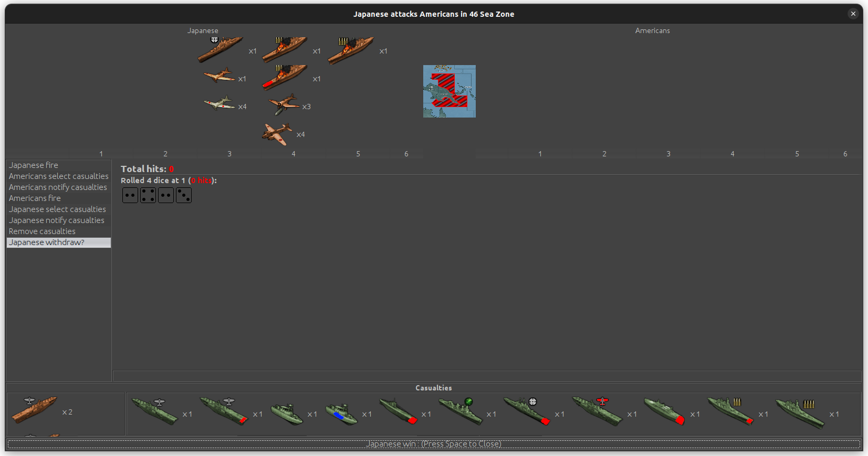Image resolution: width=868 pixels, height=456 pixels.
Task: Click the window title 'Japanese attacks Americans in 46 Sea Zone'
Action: [x=434, y=14]
